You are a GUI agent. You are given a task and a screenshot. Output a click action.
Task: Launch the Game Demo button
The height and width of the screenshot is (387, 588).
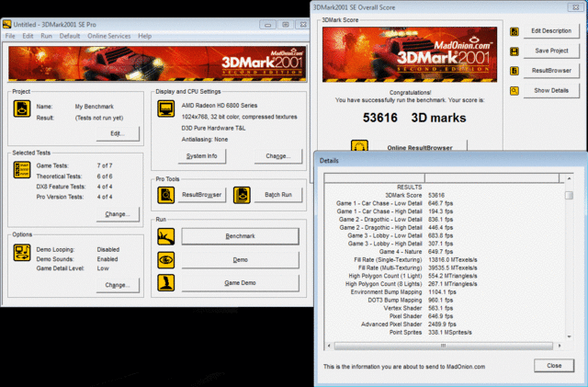[x=240, y=283]
